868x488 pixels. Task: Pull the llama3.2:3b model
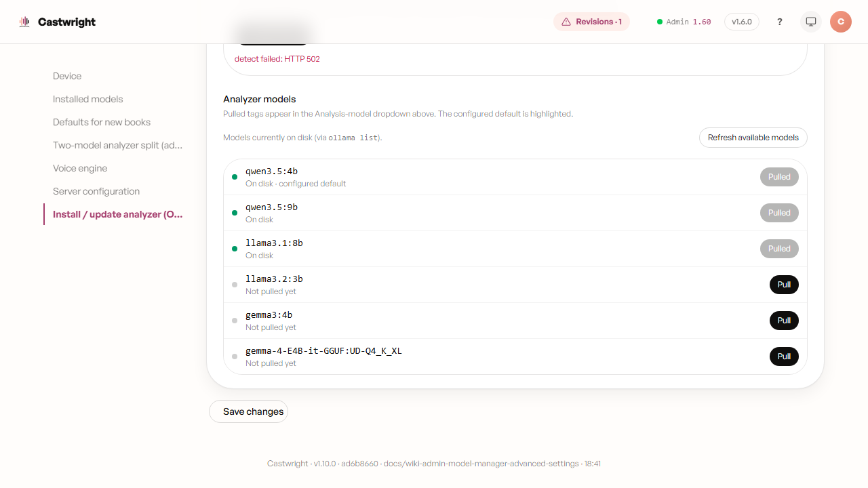tap(784, 285)
